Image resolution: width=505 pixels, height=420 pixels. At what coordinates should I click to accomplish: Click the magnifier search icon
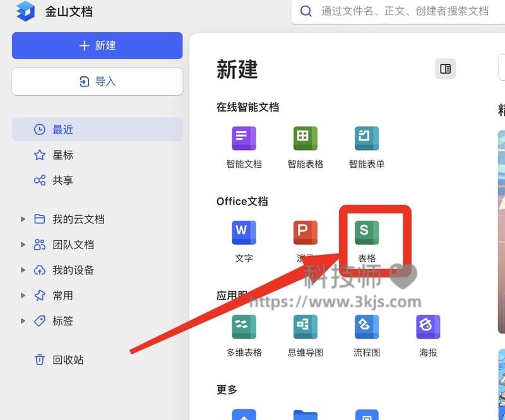coord(306,11)
